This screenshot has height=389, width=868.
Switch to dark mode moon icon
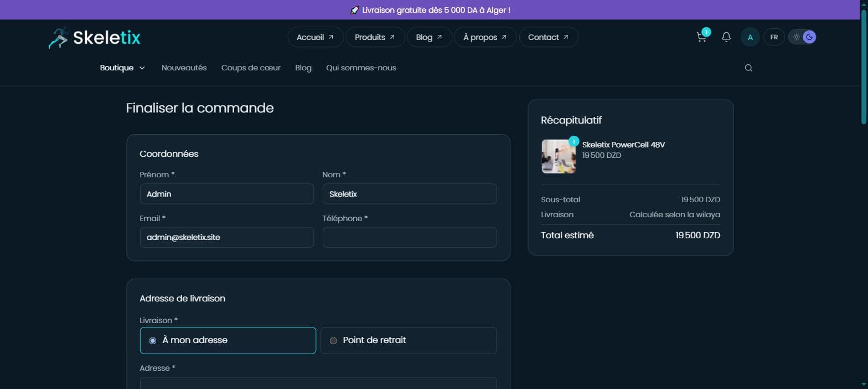click(809, 37)
